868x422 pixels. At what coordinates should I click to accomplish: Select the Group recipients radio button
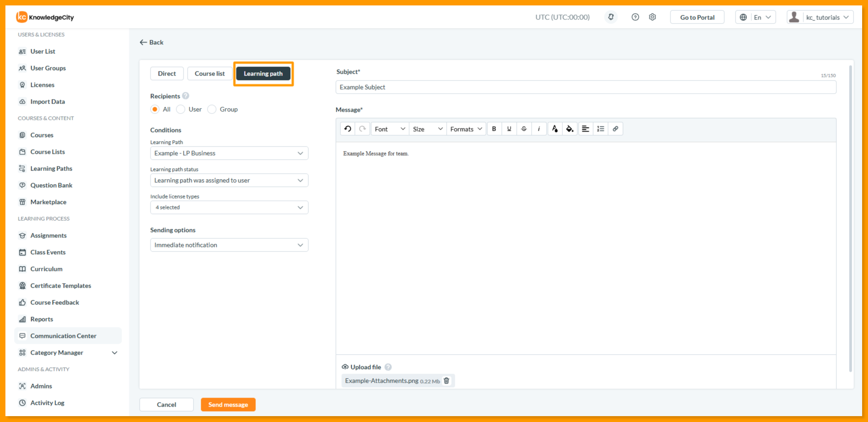pyautogui.click(x=212, y=109)
